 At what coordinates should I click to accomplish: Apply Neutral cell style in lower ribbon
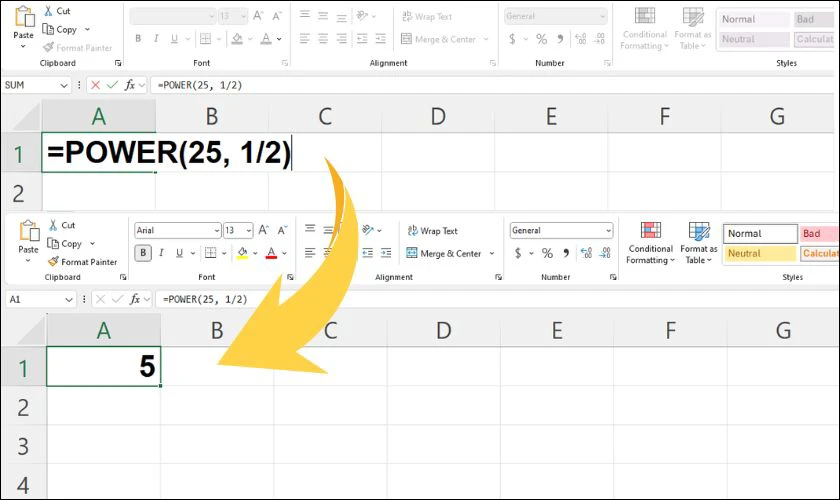(760, 253)
